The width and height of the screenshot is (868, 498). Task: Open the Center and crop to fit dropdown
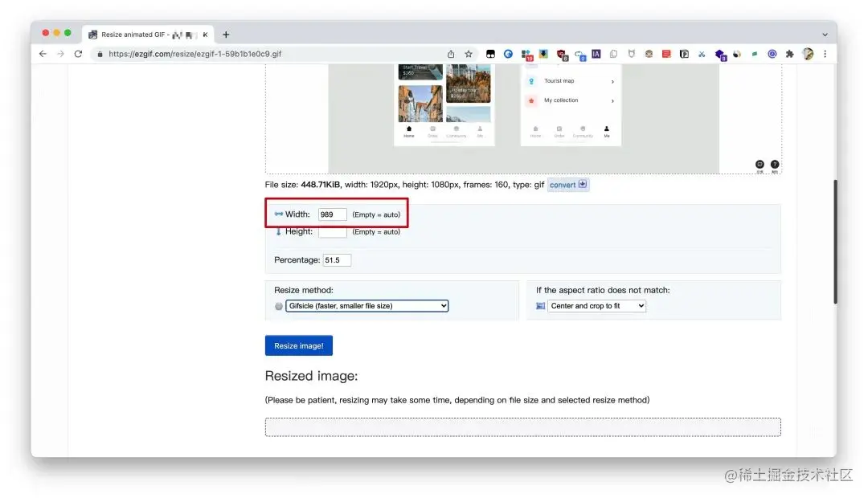[x=596, y=305]
